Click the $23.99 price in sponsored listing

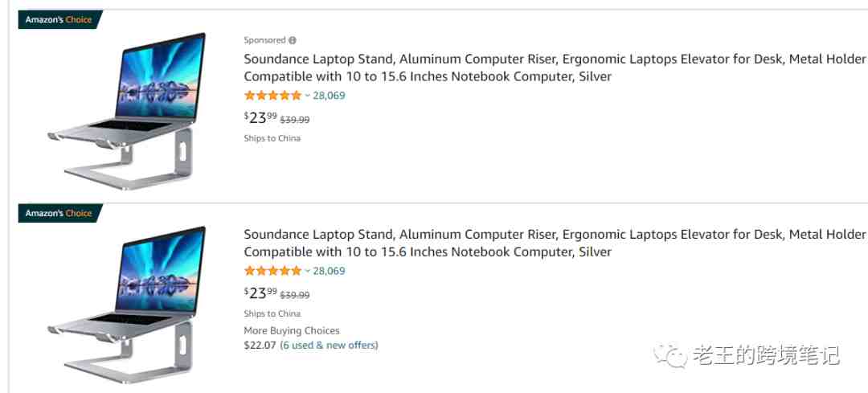(x=260, y=117)
